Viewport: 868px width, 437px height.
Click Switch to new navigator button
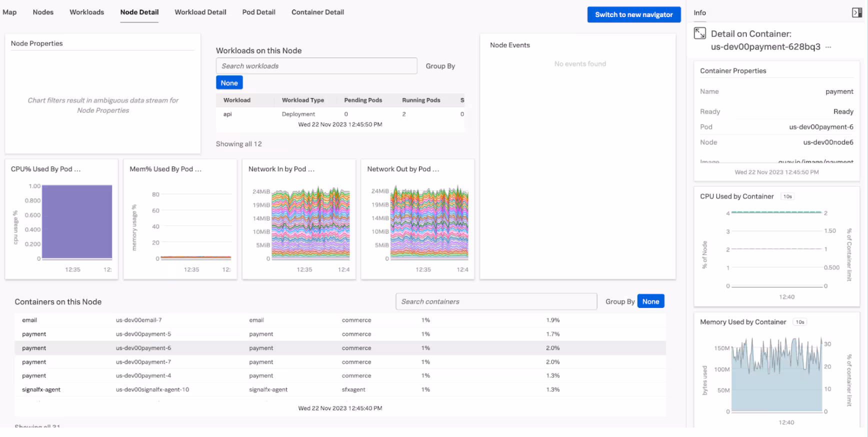[x=633, y=14]
